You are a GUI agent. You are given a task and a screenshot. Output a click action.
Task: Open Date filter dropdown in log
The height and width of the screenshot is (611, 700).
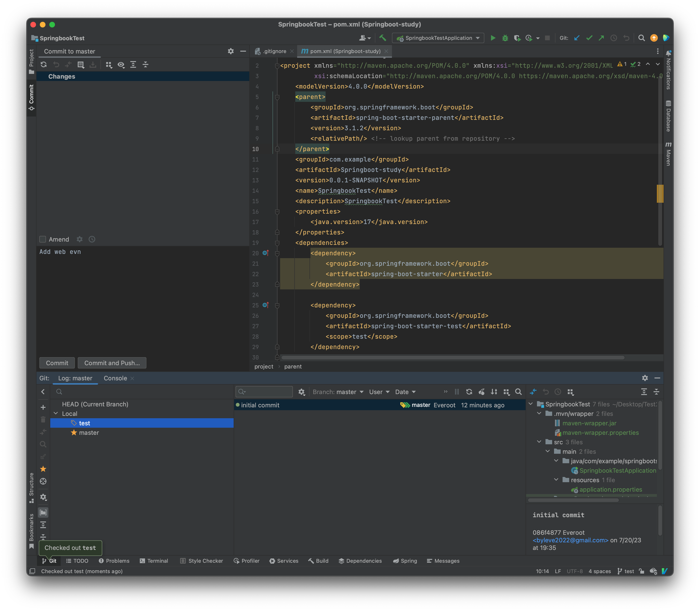click(x=405, y=392)
